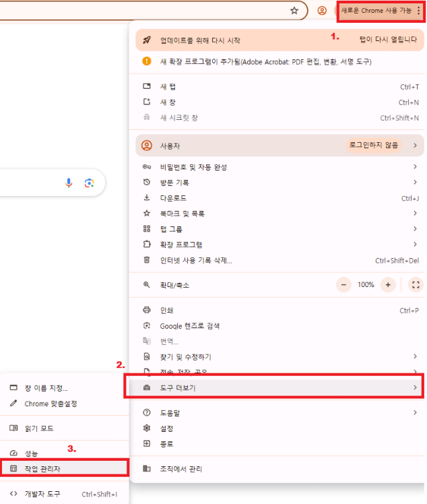This screenshot has height=504, width=427.
Task: Choose 인터넷 사용 기록 삭제 entry
Action: [x=277, y=260]
